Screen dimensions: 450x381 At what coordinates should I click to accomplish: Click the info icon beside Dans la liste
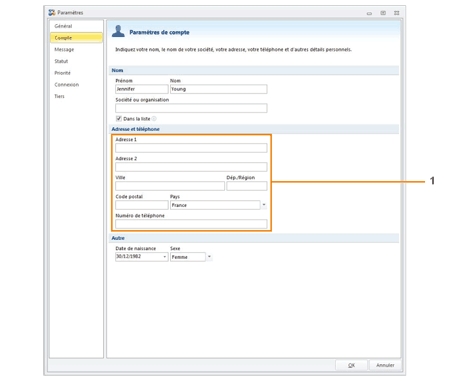point(154,119)
